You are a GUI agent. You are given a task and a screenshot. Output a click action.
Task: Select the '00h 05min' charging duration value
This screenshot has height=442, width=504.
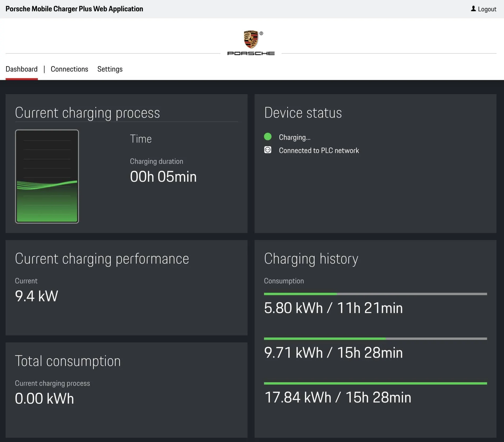[163, 177]
